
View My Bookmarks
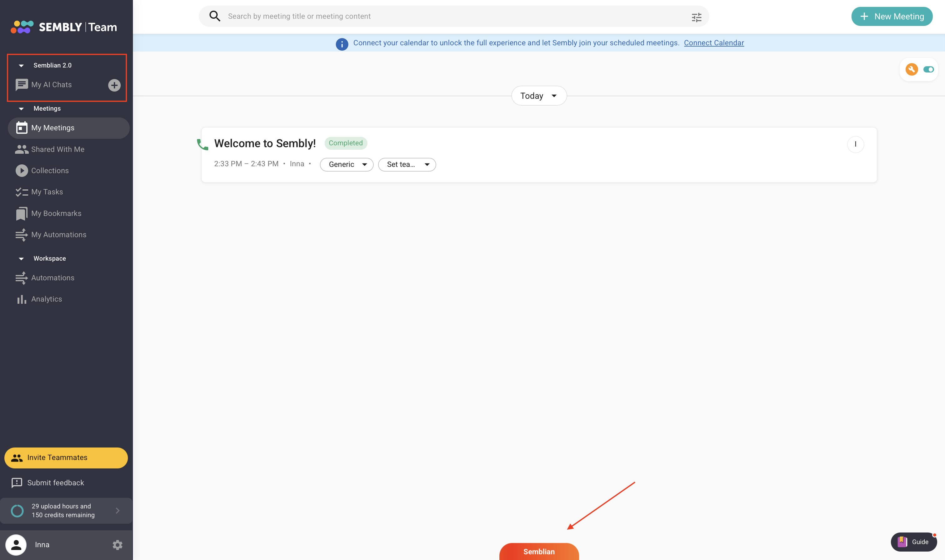[x=56, y=213]
